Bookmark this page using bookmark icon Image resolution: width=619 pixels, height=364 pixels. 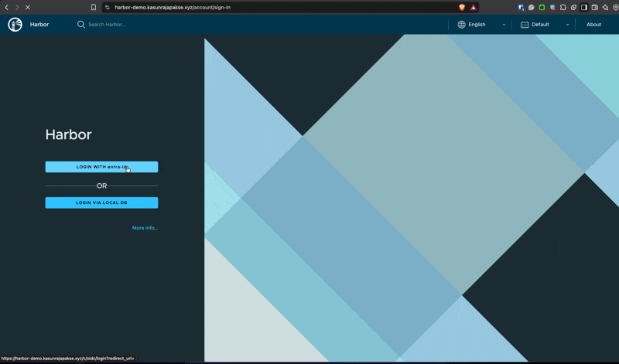click(x=94, y=7)
